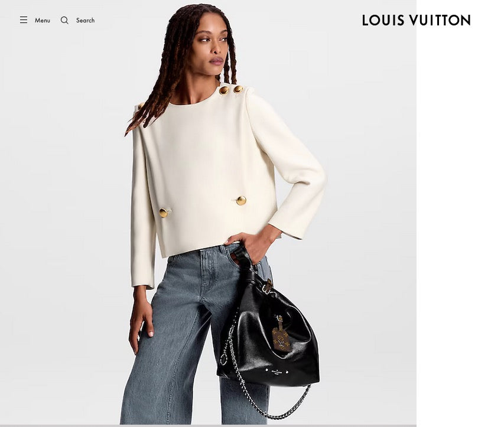Viewport: 504px width, 427px height.
Task: Select the Search text label
Action: click(x=85, y=20)
